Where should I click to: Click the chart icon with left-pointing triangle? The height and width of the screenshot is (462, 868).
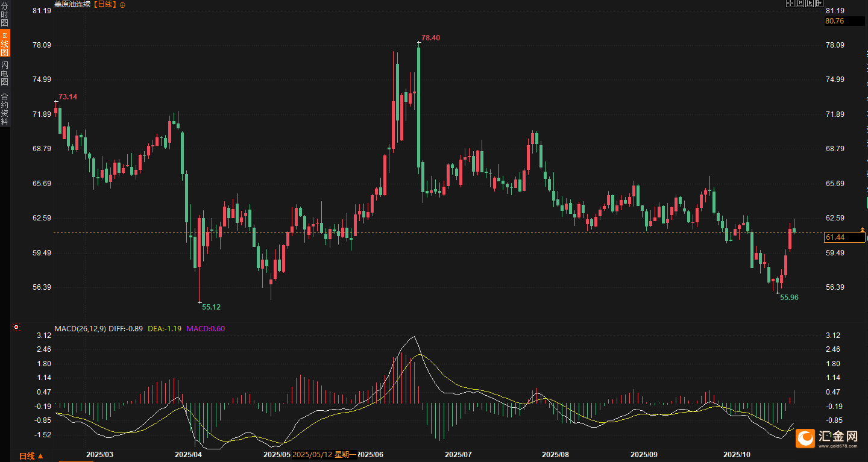800,4
